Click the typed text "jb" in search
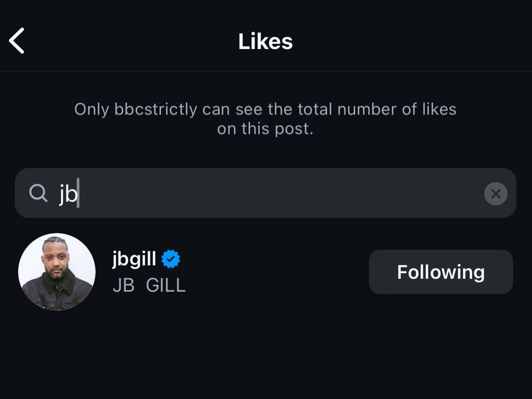Image resolution: width=532 pixels, height=399 pixels. [68, 194]
